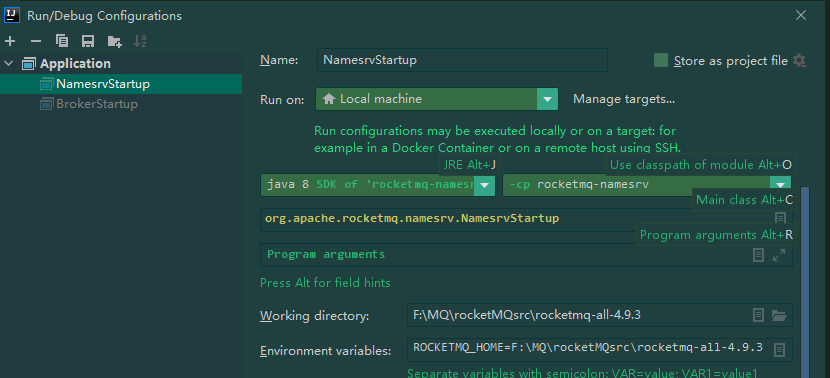Browse for the main class with the list icon

[780, 218]
